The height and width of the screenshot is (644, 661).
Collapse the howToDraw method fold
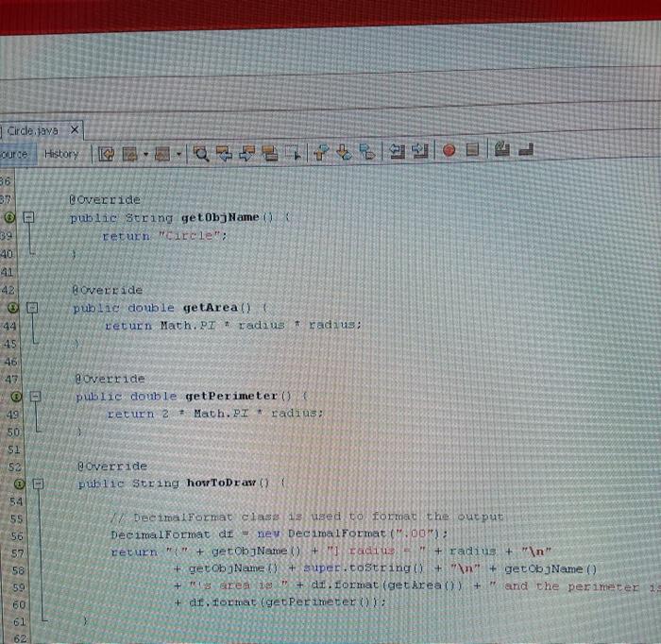[x=39, y=483]
